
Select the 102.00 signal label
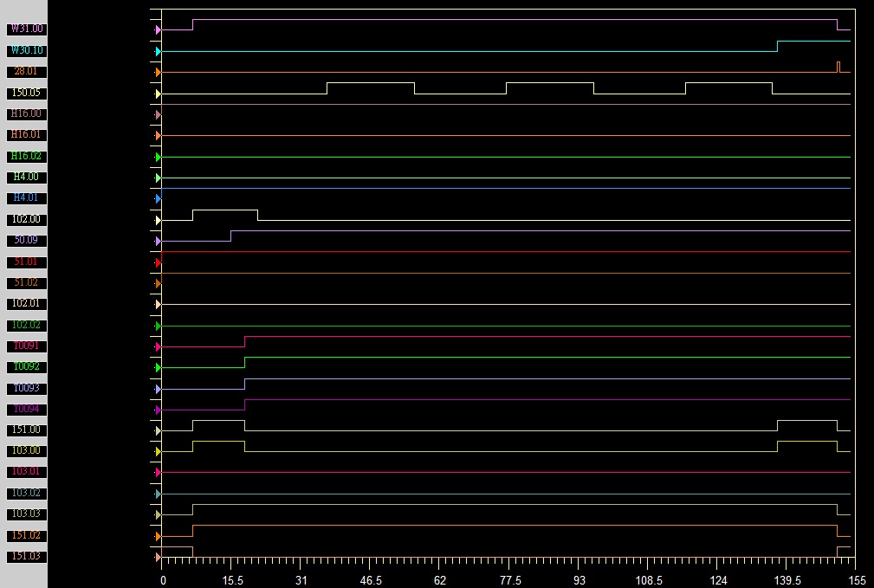point(27,220)
